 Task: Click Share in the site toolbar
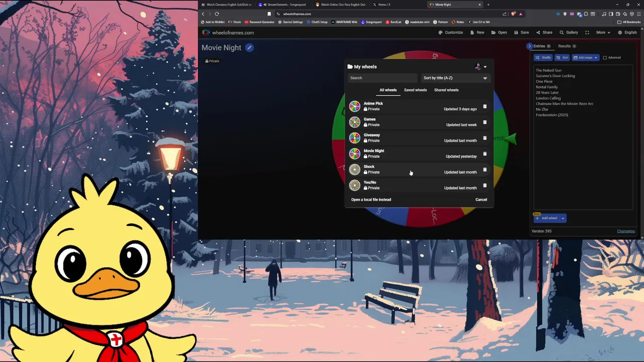tap(544, 33)
